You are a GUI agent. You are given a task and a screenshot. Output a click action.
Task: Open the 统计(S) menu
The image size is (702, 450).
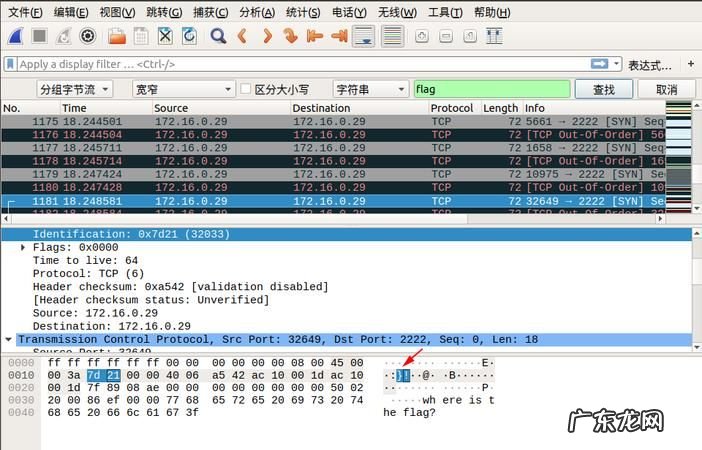[x=303, y=12]
